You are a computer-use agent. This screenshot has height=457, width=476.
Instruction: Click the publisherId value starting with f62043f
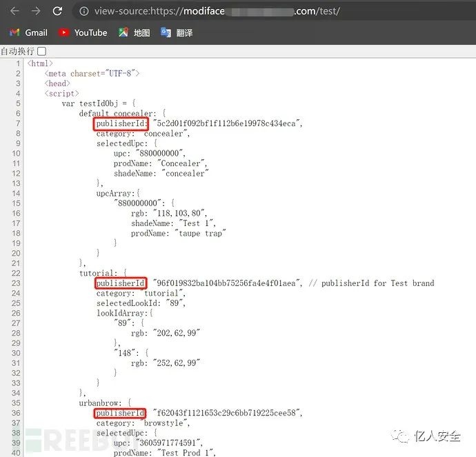[228, 413]
